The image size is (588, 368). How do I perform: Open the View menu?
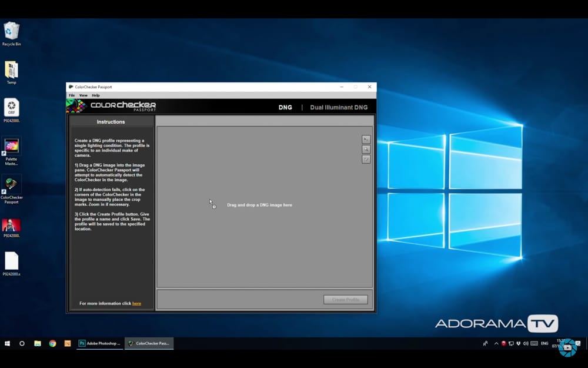(x=83, y=95)
